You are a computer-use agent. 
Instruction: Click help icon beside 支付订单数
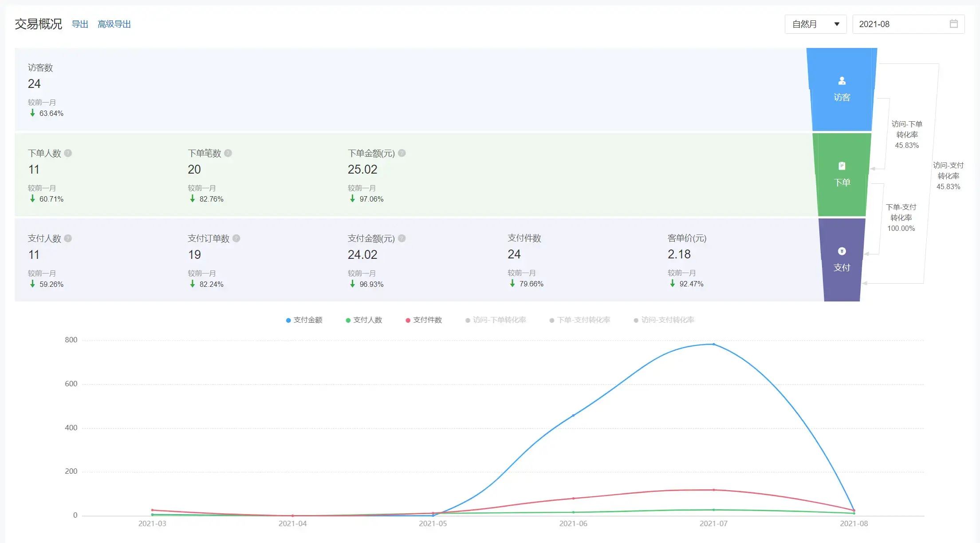236,238
